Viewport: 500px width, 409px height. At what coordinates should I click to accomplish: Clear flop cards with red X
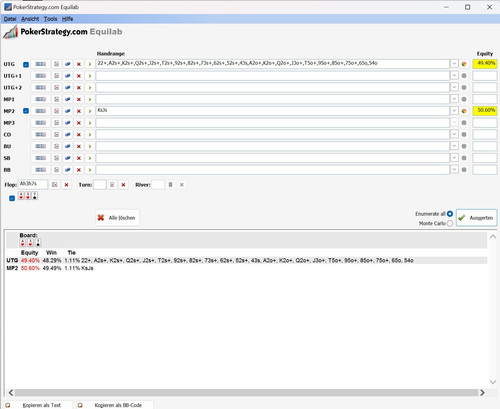coord(66,185)
